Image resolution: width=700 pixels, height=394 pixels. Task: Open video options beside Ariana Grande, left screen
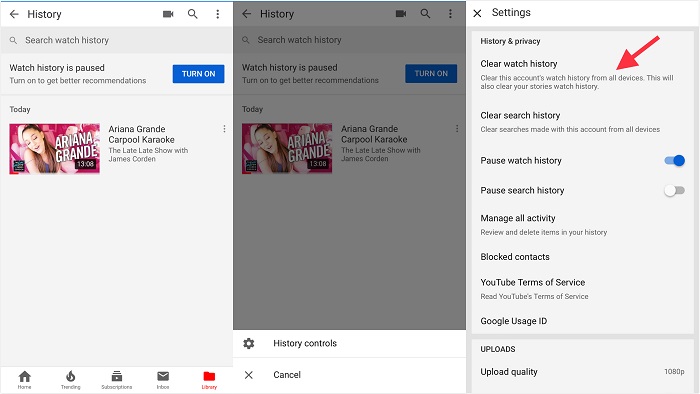click(x=224, y=129)
